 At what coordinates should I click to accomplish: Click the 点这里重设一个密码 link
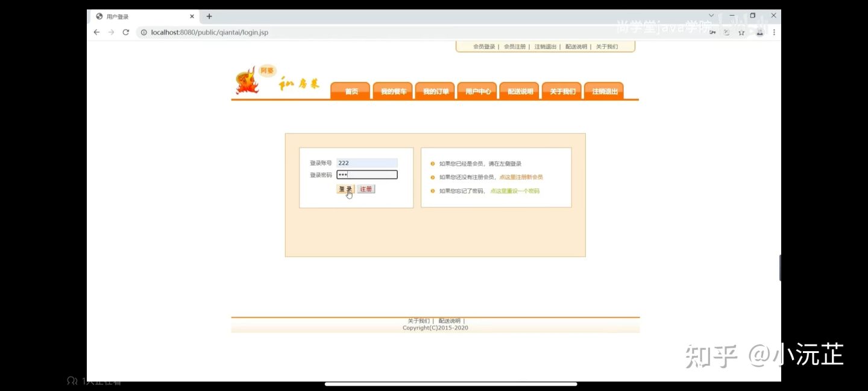tap(515, 191)
